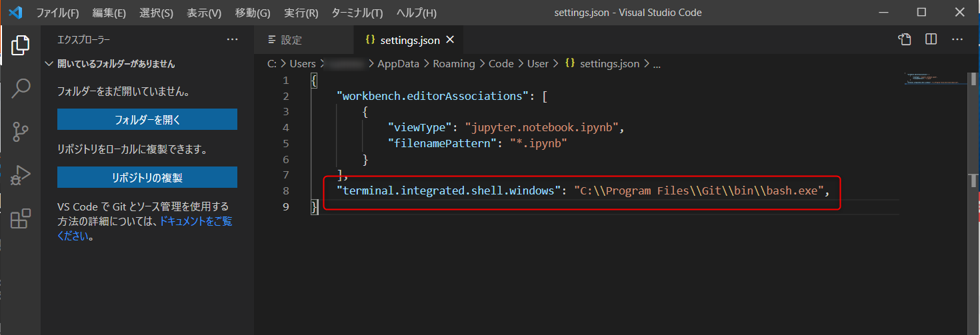The height and width of the screenshot is (335, 980).
Task: Click the opening brace on line 1
Action: point(315,79)
